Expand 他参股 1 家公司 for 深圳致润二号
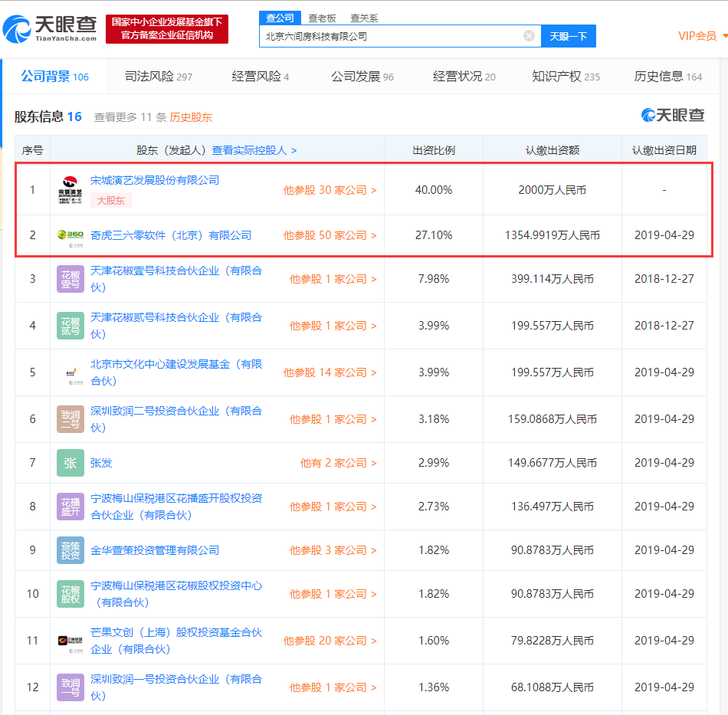 333,420
